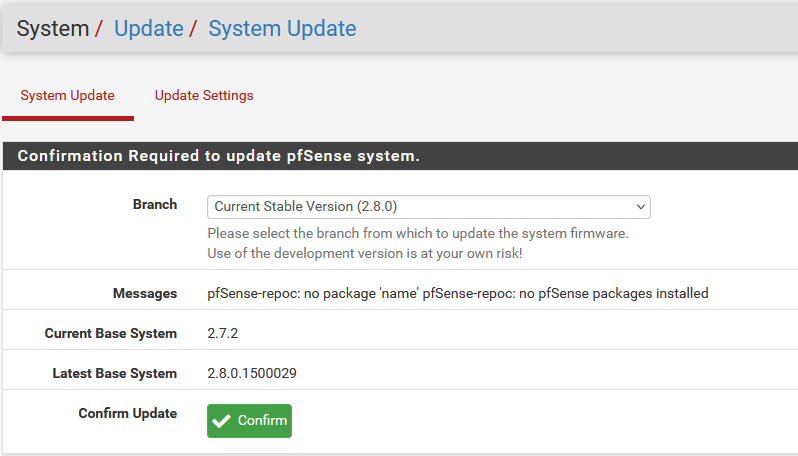
Task: Click the Latest Base System label
Action: pyautogui.click(x=115, y=373)
